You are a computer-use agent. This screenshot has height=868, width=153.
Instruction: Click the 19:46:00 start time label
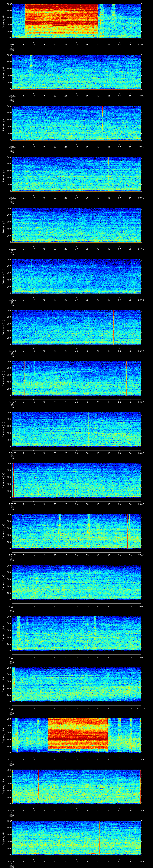tap(12, 44)
